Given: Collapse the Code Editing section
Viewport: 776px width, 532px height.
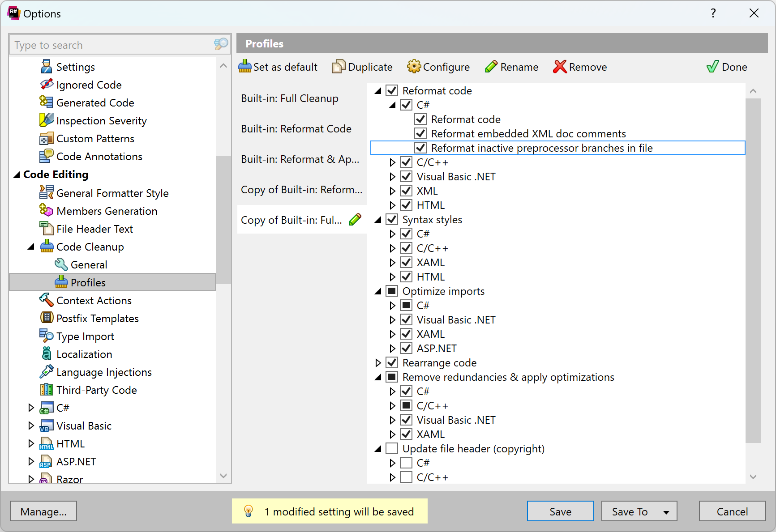Looking at the screenshot, I should (17, 174).
